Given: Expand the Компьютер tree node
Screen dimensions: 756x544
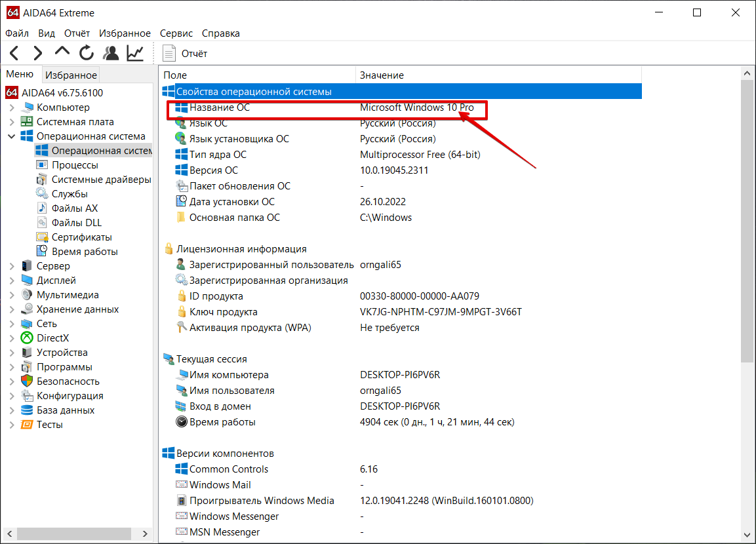Looking at the screenshot, I should pyautogui.click(x=12, y=107).
